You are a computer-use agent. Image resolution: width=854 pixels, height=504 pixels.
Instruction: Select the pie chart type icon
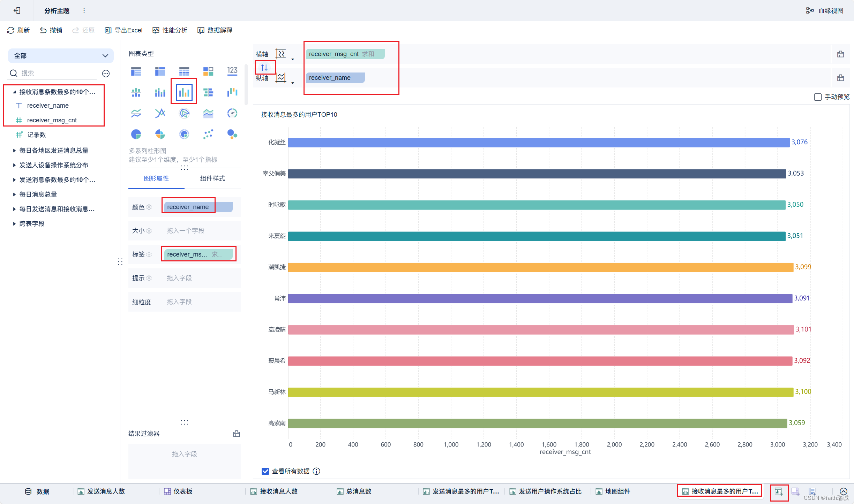pos(136,134)
